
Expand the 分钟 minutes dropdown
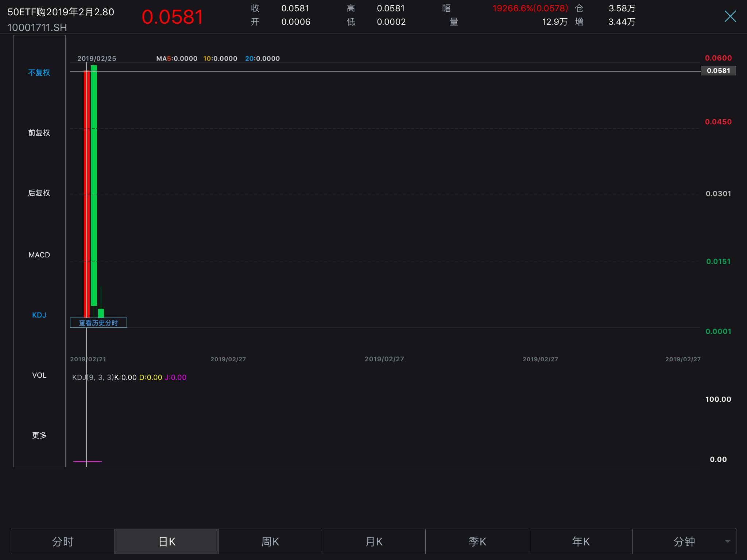click(x=684, y=541)
